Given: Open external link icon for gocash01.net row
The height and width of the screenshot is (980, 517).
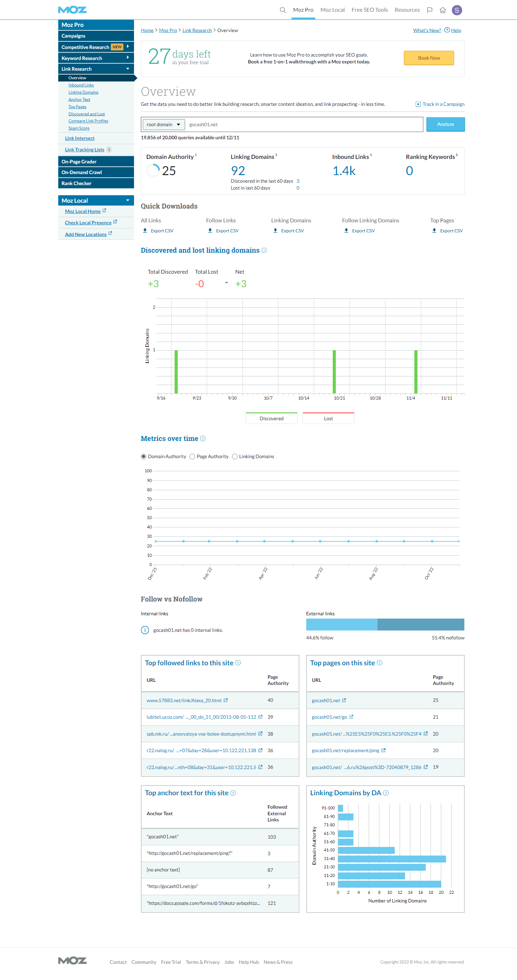Looking at the screenshot, I should (344, 700).
